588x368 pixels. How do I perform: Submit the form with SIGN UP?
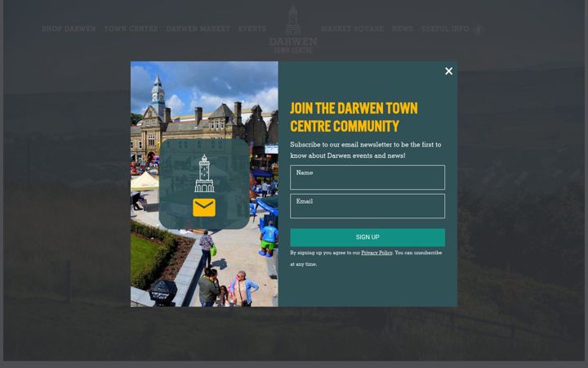coord(367,237)
